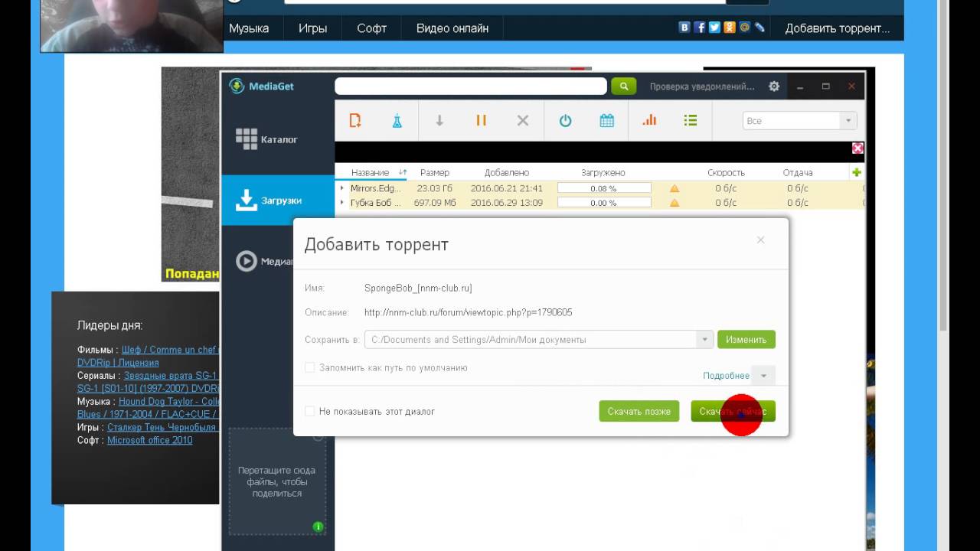The image size is (980, 551).
Task: Click the gray down-arrow start download icon
Action: [439, 120]
